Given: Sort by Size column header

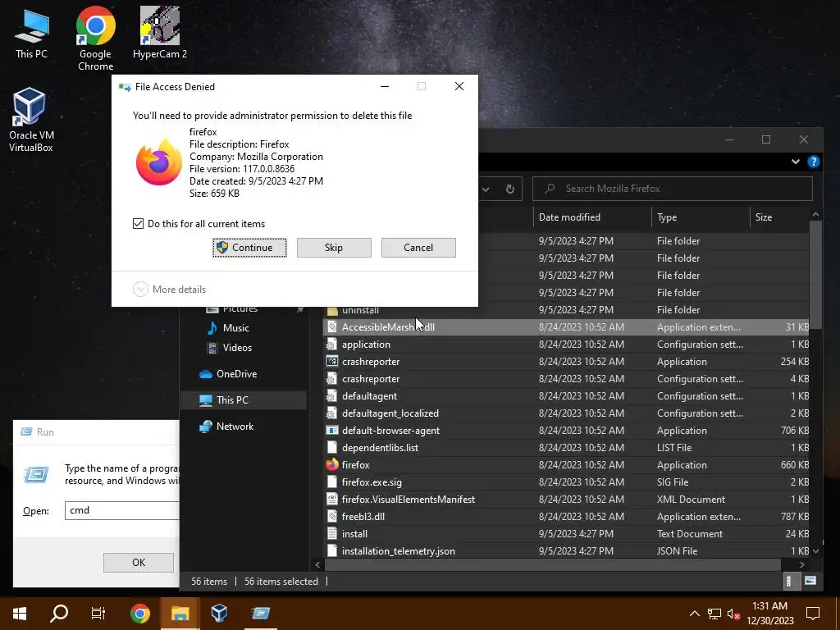Looking at the screenshot, I should [x=780, y=217].
